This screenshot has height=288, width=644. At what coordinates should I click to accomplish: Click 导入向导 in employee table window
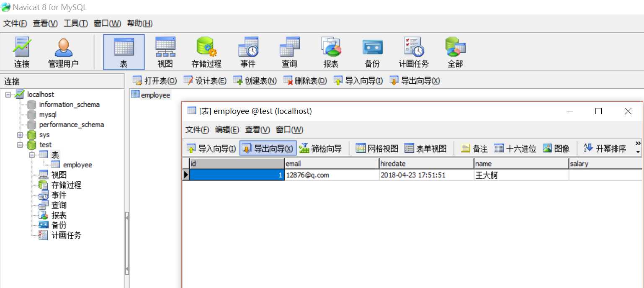pos(211,148)
